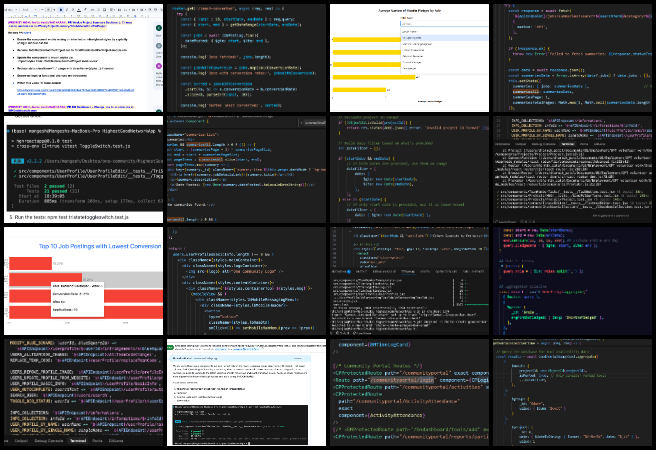This screenshot has height=450, width=656.
Task: Click the Bold icon in the Google Doc toolbar
Action: [x=61, y=9]
